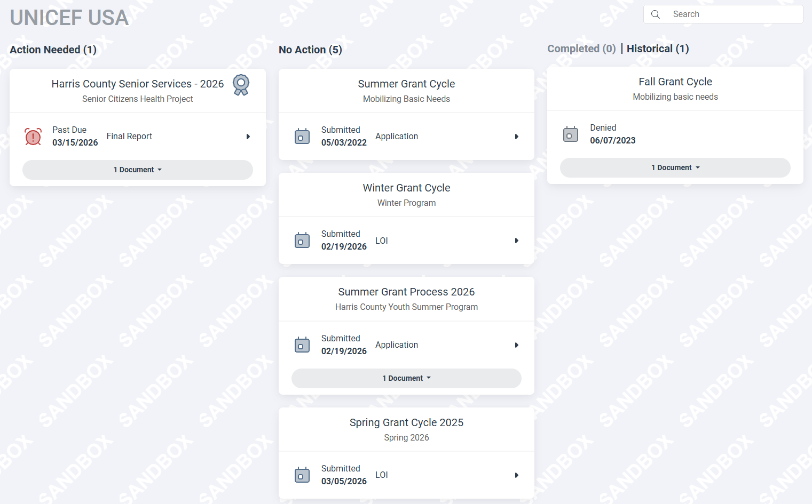Click the Winter Program subtitle

[x=406, y=203]
